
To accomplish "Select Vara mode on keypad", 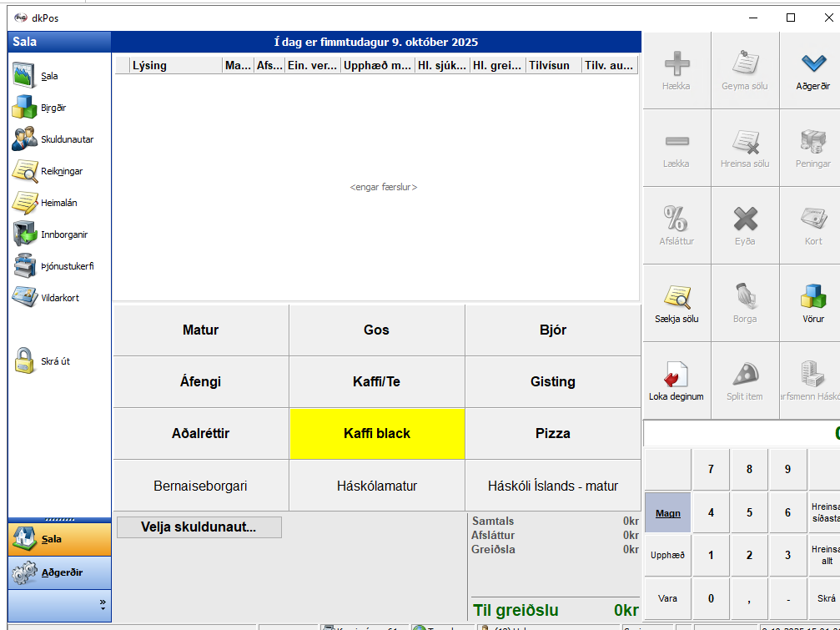I will coord(667,598).
